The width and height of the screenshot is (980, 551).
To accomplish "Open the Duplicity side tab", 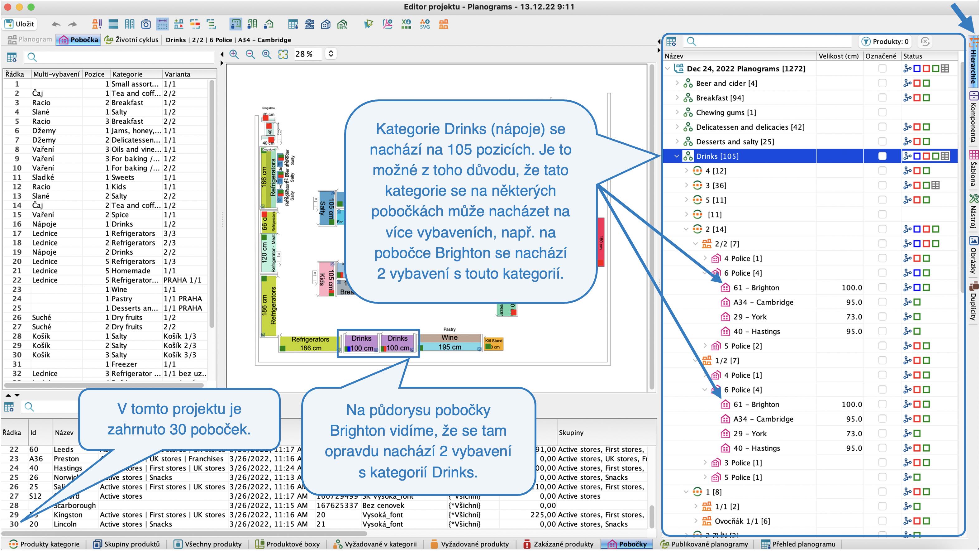I will (x=973, y=301).
